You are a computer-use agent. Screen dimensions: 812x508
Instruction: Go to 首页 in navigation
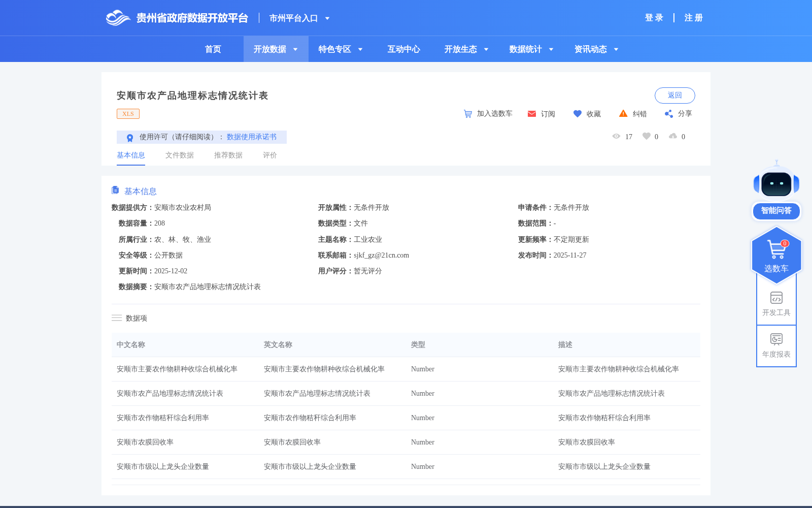point(213,49)
